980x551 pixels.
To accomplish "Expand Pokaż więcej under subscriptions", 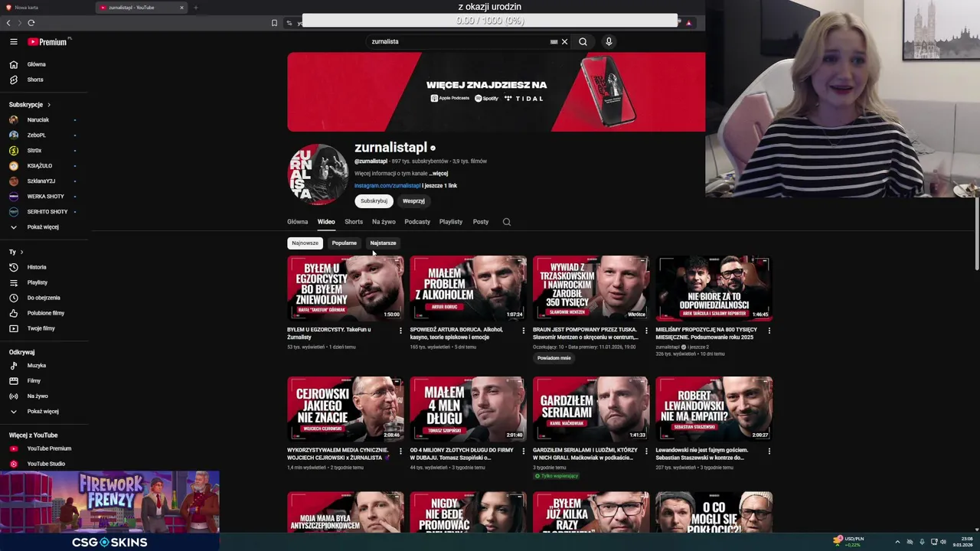I will pos(44,227).
